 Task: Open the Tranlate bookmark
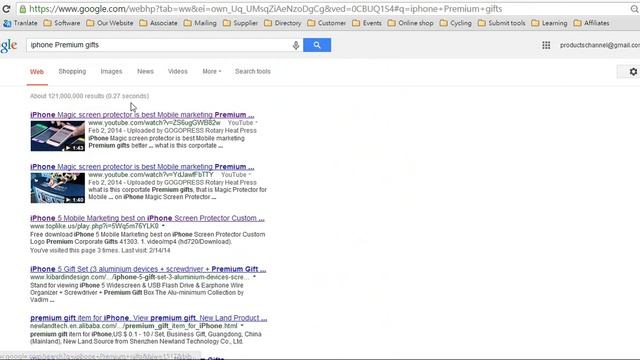[x=20, y=23]
